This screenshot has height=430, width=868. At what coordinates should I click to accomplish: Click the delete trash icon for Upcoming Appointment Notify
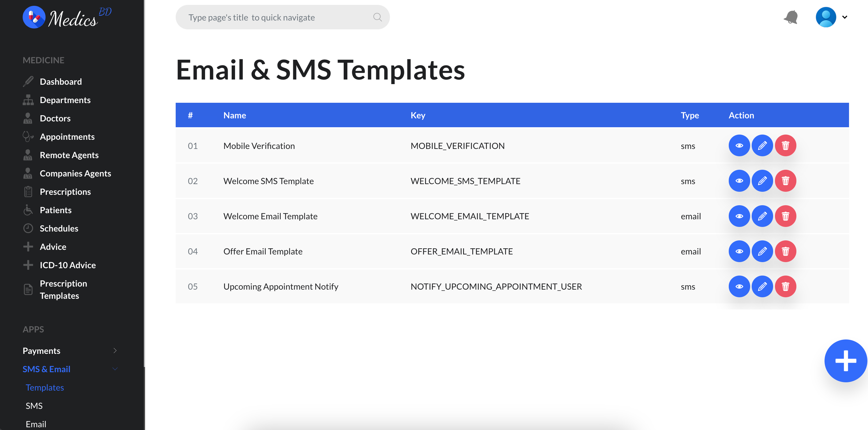tap(786, 286)
